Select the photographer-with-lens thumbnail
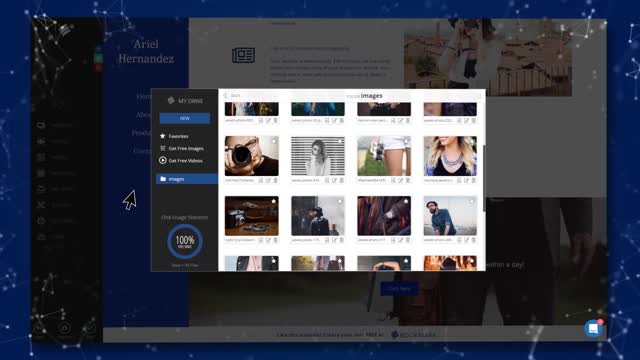The image size is (640, 360). pyautogui.click(x=251, y=156)
